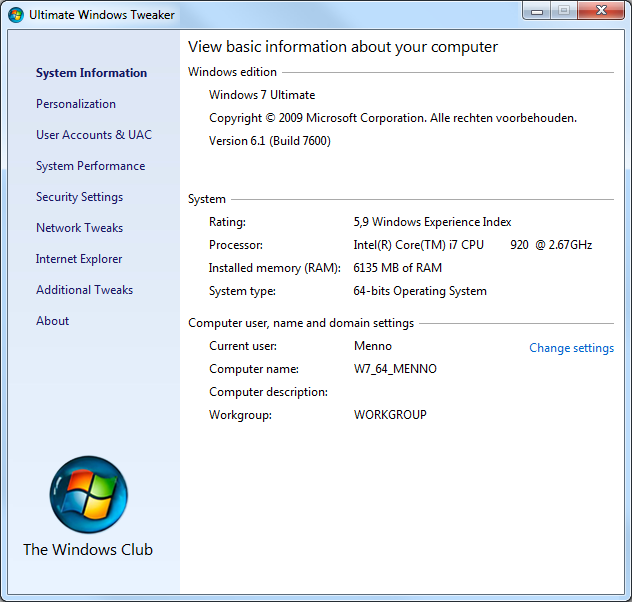The image size is (632, 602).
Task: Click '64-bits Operating System' value
Action: pyautogui.click(x=420, y=291)
